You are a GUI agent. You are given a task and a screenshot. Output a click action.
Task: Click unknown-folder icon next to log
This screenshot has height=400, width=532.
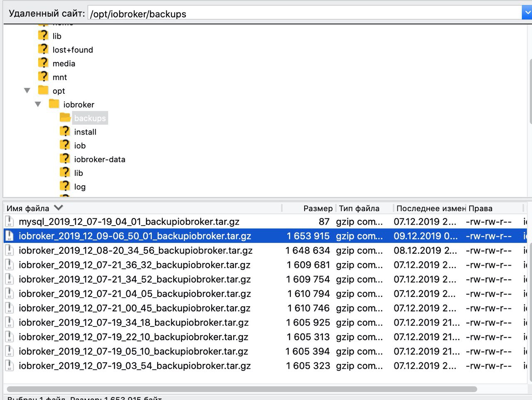click(65, 186)
